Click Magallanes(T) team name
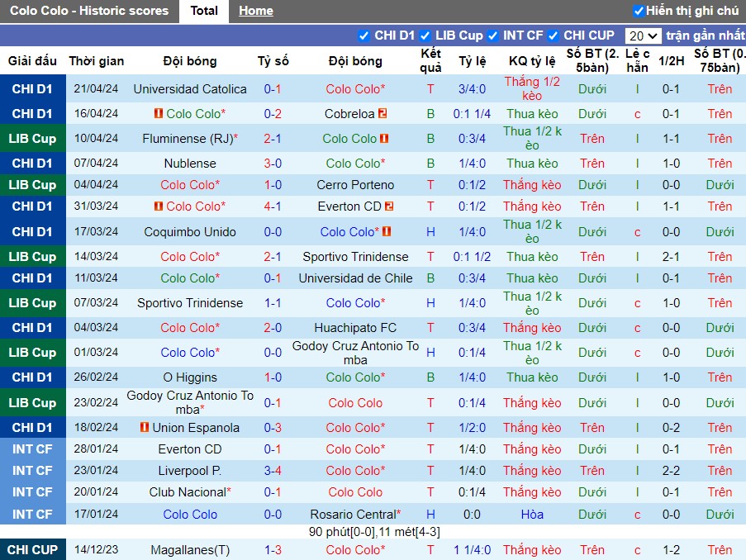 point(190,550)
